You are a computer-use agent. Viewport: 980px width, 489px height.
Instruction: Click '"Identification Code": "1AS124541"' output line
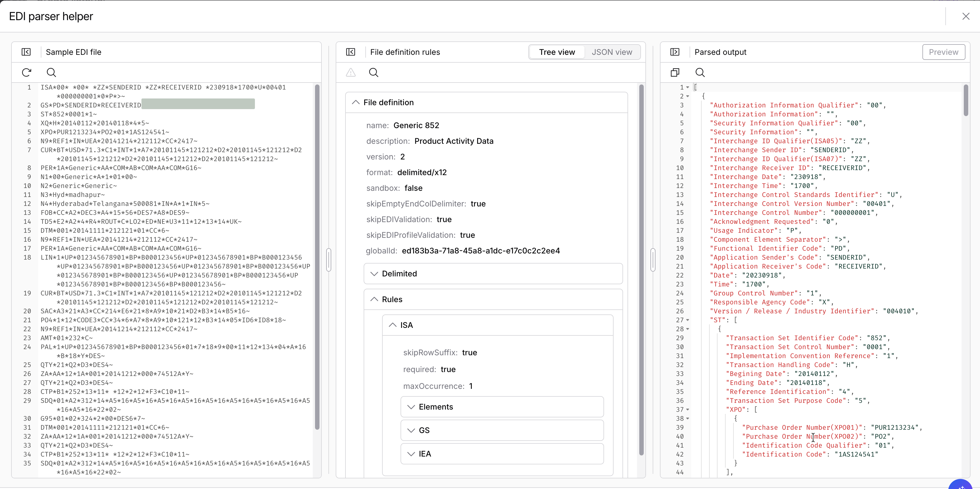click(810, 454)
